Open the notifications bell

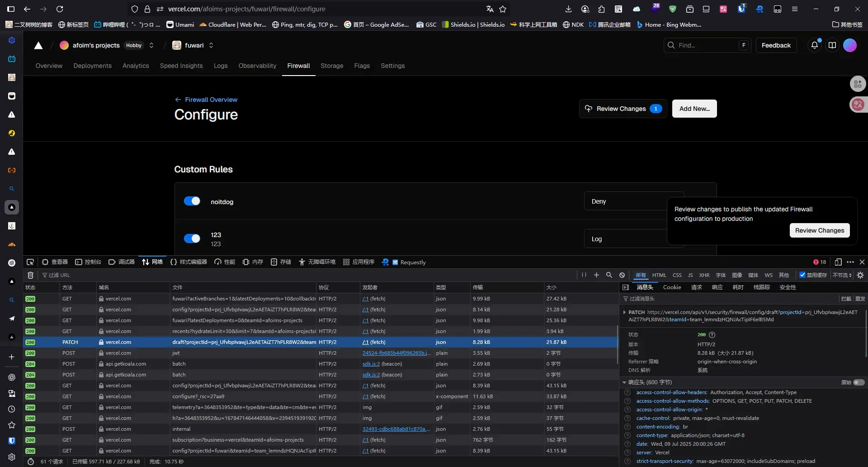[814, 45]
